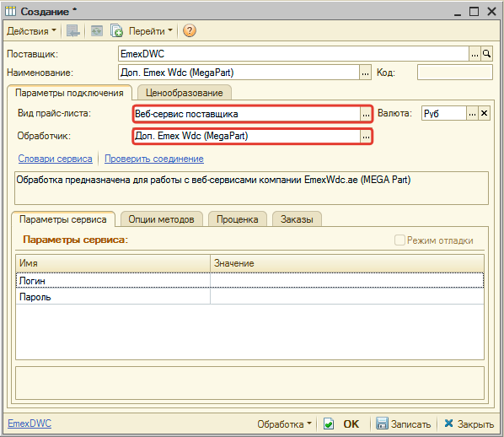Click the Закрыть button
This screenshot has width=504, height=437.
(x=469, y=424)
